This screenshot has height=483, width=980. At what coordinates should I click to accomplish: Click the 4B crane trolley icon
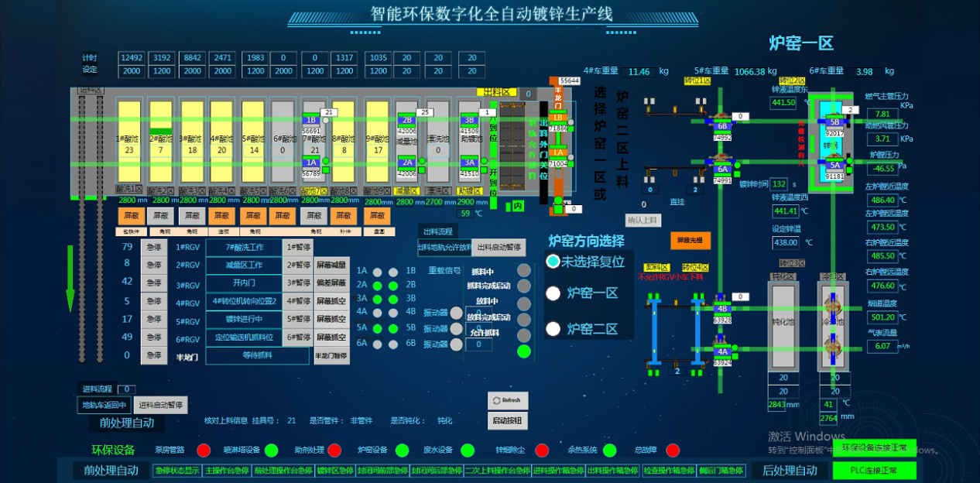721,308
